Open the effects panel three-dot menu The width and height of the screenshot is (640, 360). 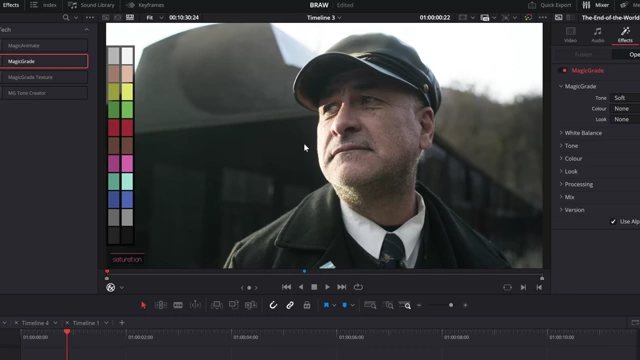[90, 18]
